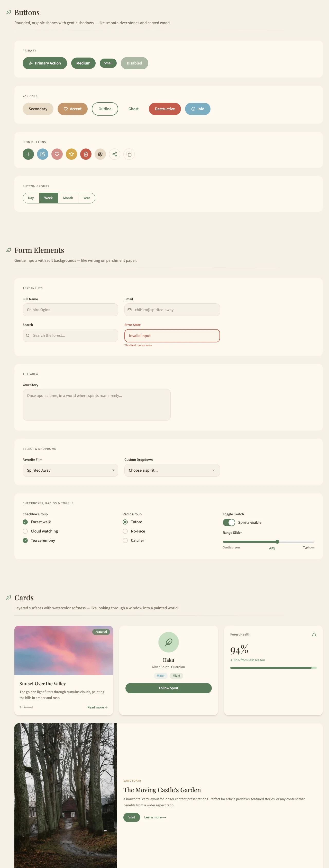This screenshot has height=868, width=329.
Task: Click the forest path card image
Action: (66, 796)
